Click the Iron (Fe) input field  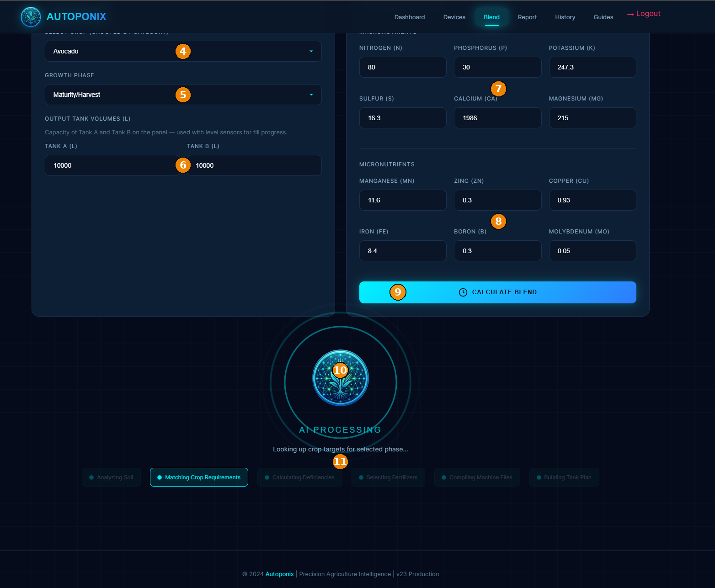403,251
